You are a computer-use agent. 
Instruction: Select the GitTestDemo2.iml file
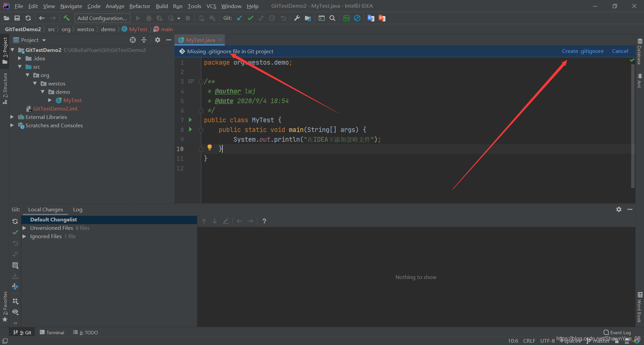(55, 109)
